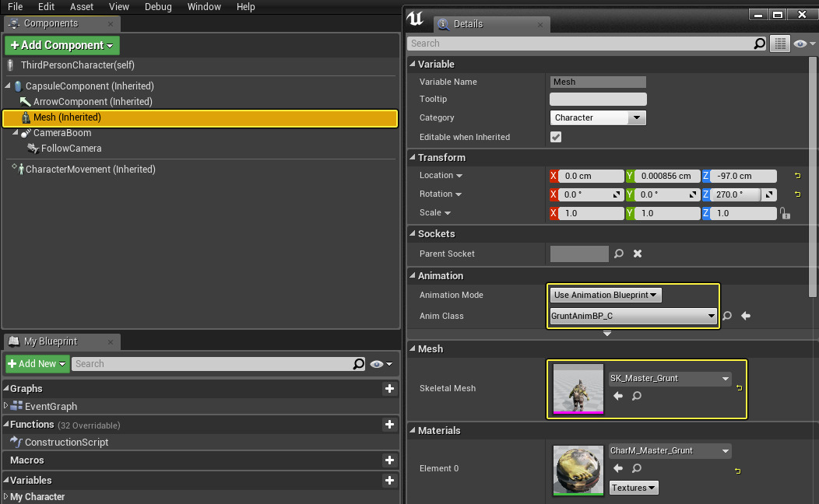Screen dimensions: 819x504
Task: Click the scale lock icon
Action: click(x=785, y=213)
